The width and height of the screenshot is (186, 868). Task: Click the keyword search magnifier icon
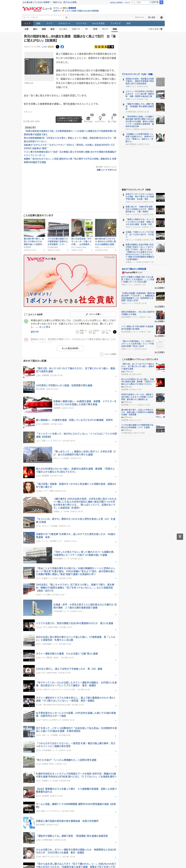tap(66, 17)
